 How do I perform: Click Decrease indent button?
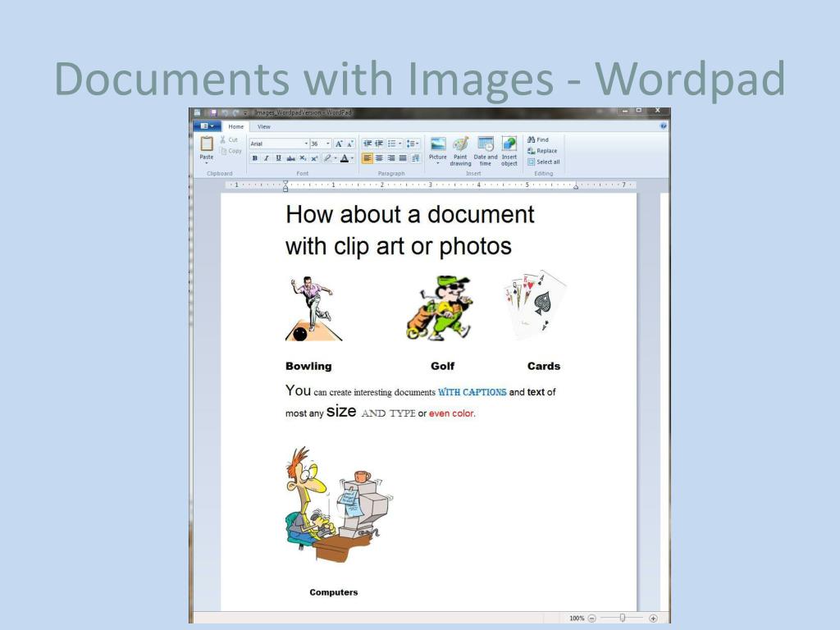[367, 144]
